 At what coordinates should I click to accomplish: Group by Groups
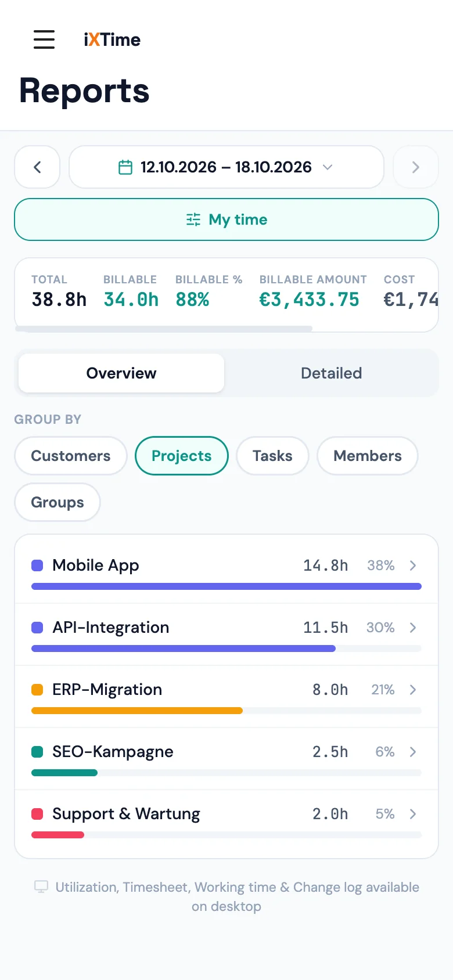click(57, 502)
